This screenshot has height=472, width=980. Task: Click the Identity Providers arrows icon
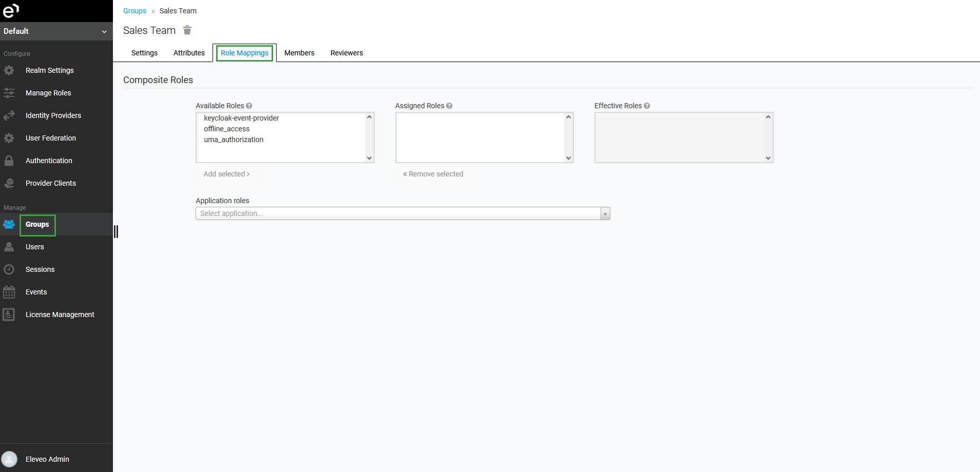(x=9, y=115)
